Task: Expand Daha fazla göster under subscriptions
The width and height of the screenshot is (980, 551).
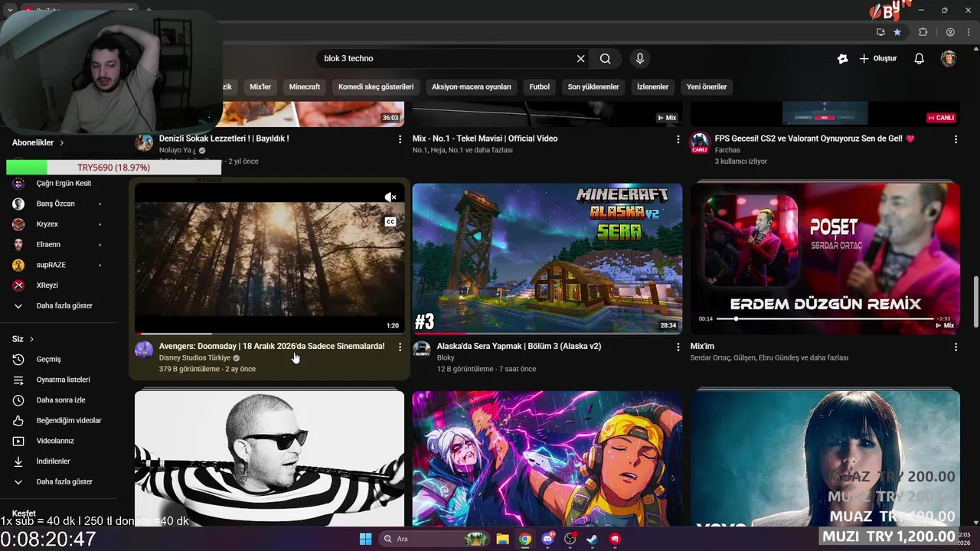Action: tap(58, 305)
